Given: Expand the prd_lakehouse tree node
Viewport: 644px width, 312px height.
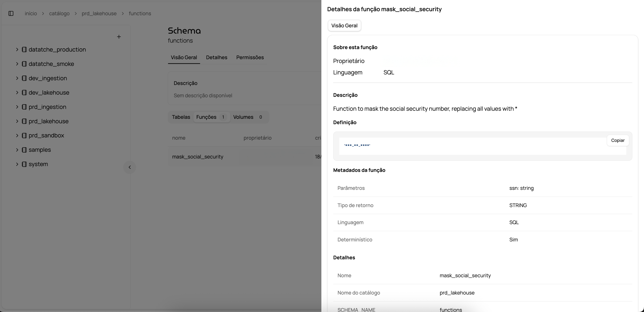Looking at the screenshot, I should (17, 121).
